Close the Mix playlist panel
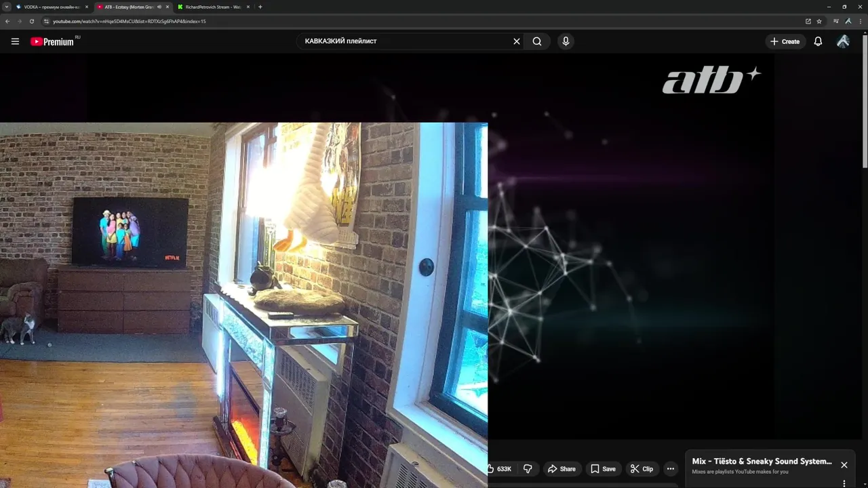 coord(844,465)
